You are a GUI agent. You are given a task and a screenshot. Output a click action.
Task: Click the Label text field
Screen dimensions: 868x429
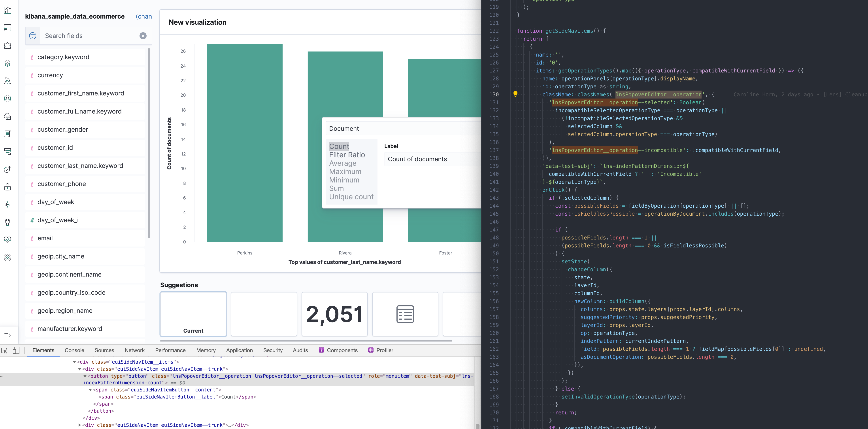433,159
